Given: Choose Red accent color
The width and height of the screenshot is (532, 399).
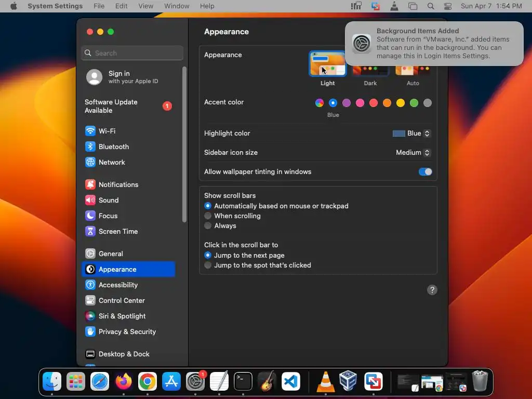Looking at the screenshot, I should [374, 103].
